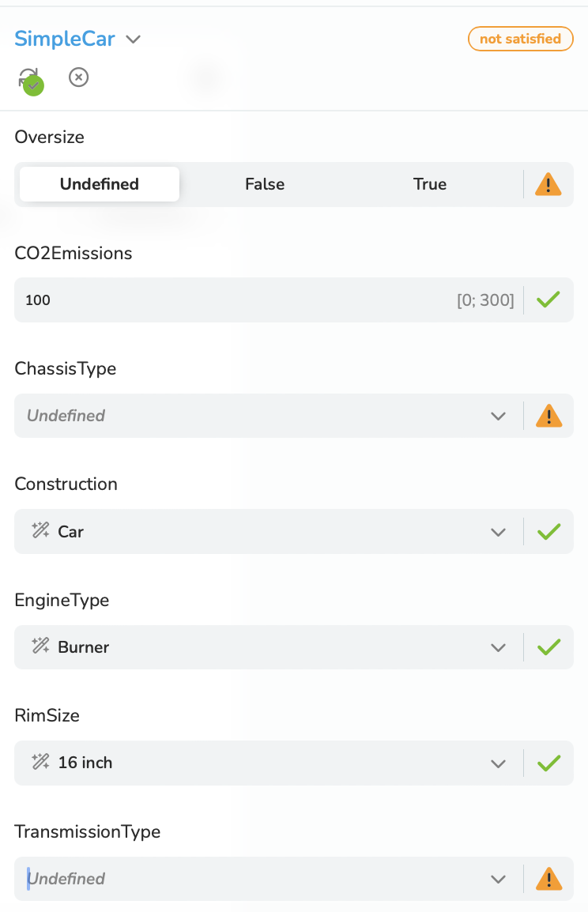The image size is (588, 912).
Task: Click the magic wand icon beside Car
Action: coord(40,530)
